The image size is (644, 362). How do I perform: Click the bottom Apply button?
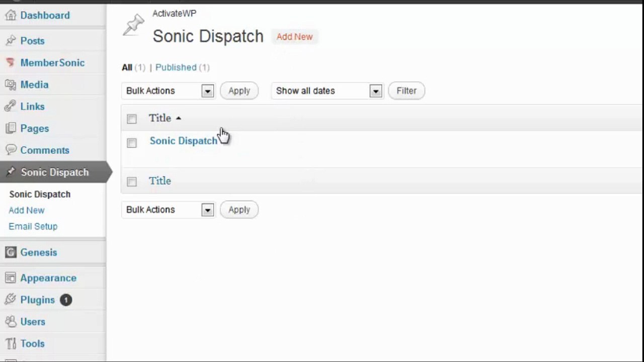tap(239, 210)
